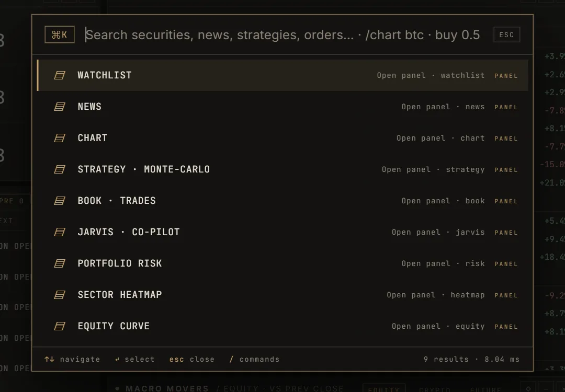This screenshot has height=392, width=565.
Task: Click 'Open panel · book' description
Action: [x=443, y=201]
